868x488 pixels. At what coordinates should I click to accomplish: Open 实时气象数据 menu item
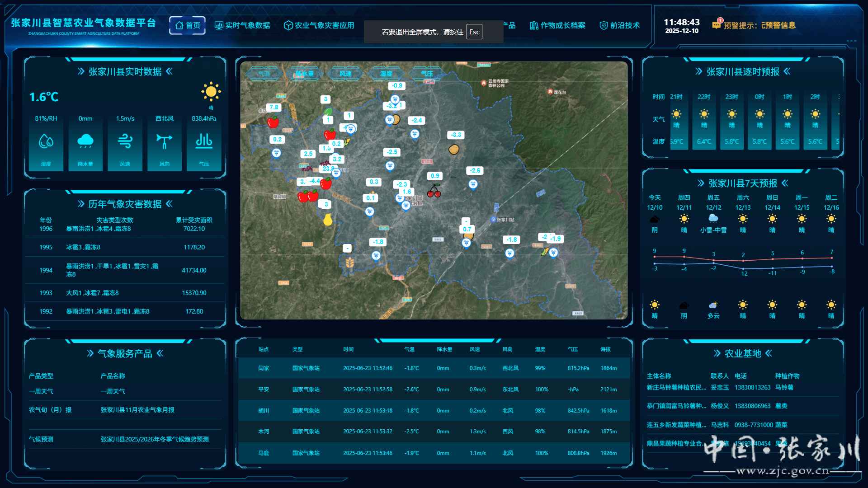pyautogui.click(x=242, y=25)
